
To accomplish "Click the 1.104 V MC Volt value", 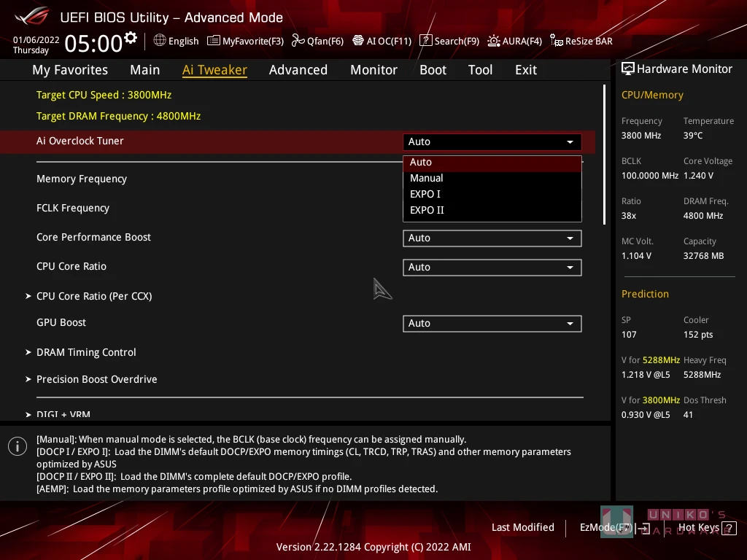I will point(636,256).
